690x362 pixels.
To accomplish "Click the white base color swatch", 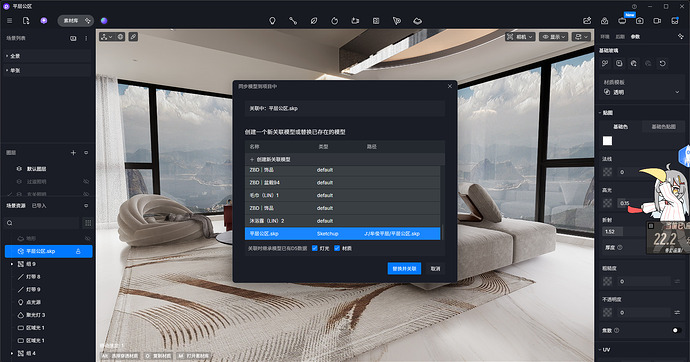I will coord(607,141).
